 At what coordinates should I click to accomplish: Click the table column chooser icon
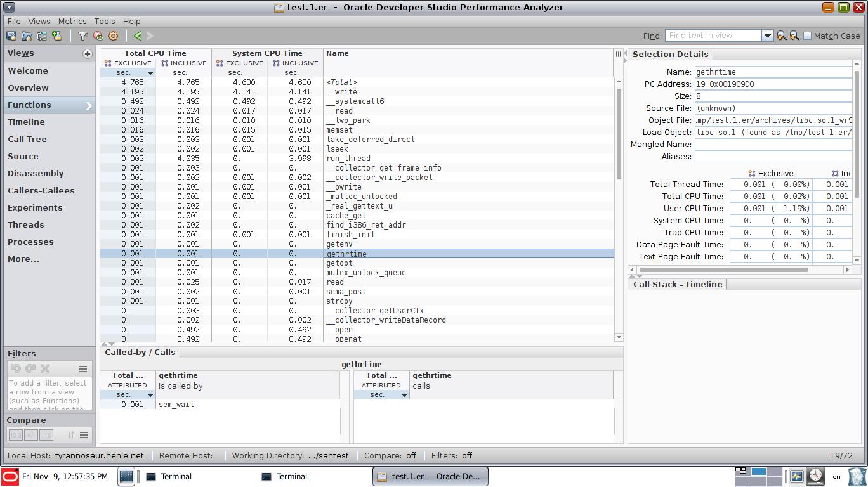tap(619, 54)
